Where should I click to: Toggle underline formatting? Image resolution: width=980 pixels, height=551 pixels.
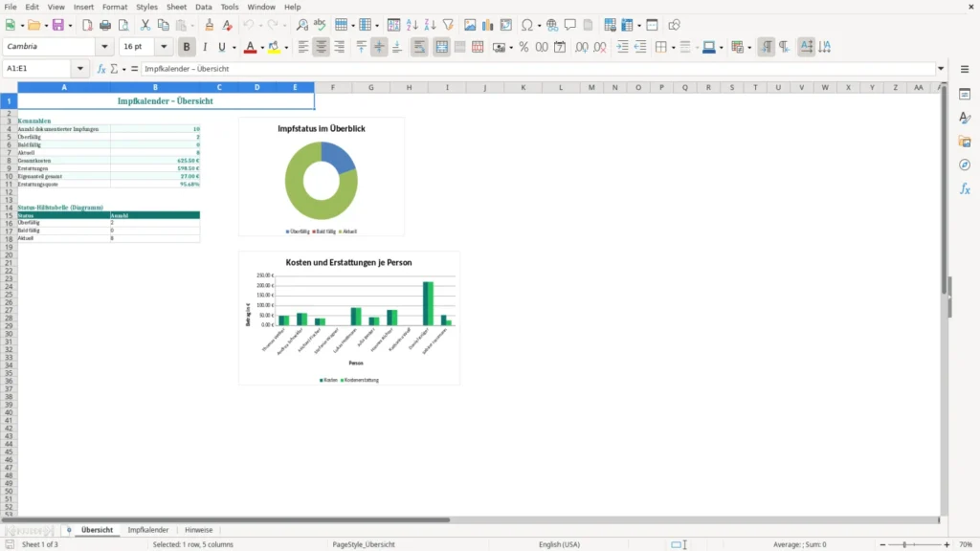coord(221,47)
